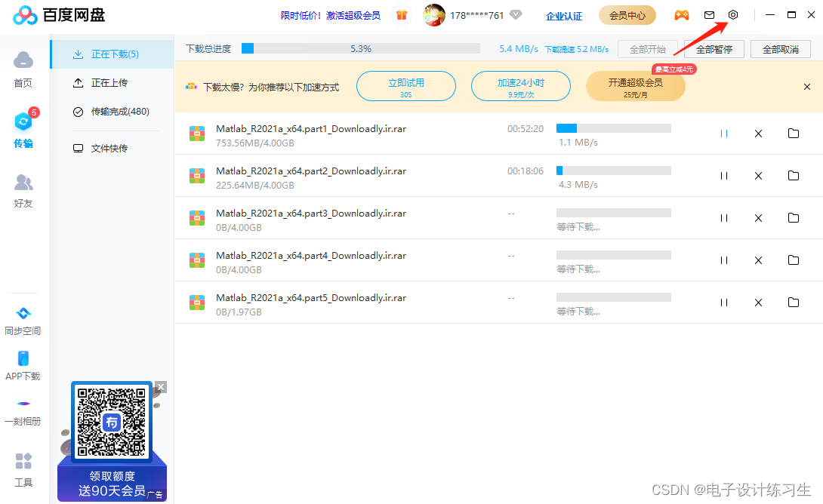
Task: Click the 百度网盘 logo
Action: tap(59, 15)
